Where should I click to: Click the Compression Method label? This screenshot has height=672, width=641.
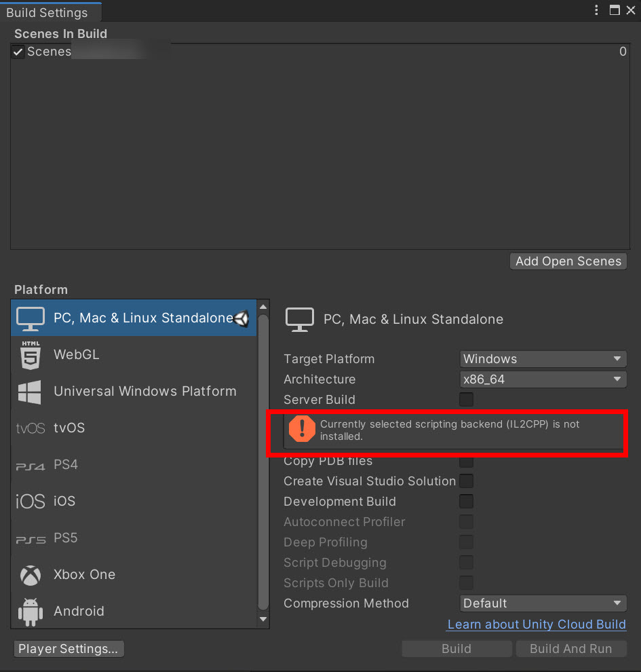coord(346,603)
